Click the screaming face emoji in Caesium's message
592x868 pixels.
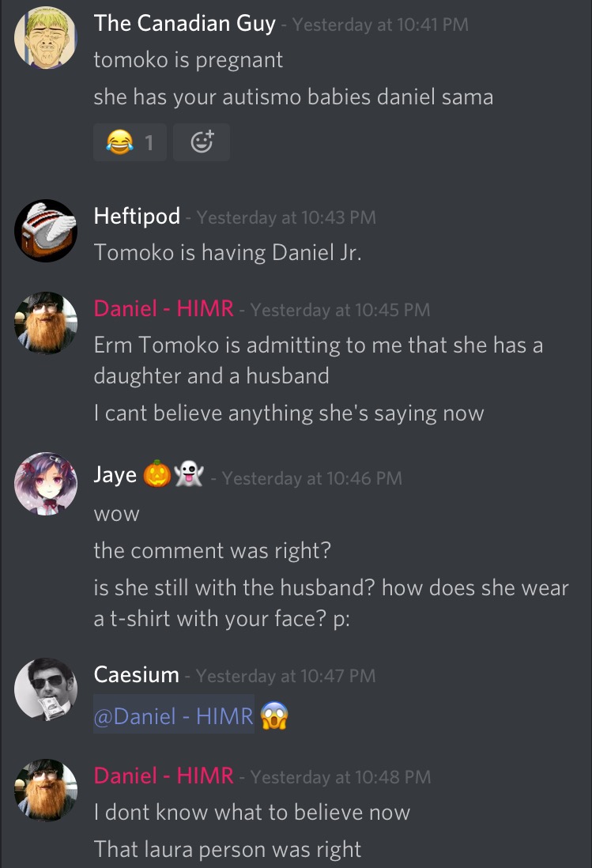273,715
